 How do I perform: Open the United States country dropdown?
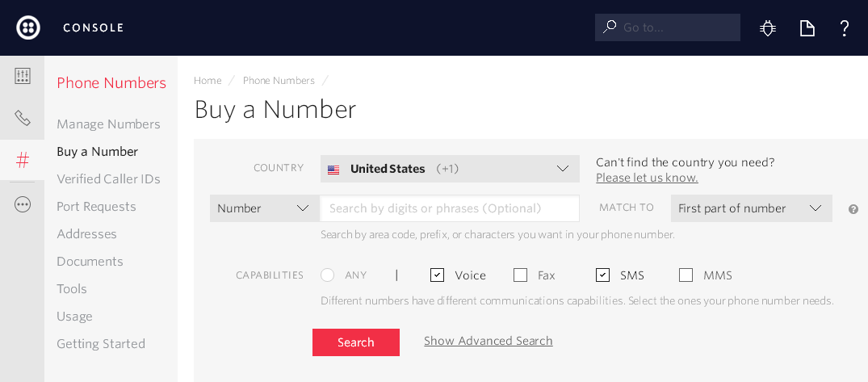point(450,169)
